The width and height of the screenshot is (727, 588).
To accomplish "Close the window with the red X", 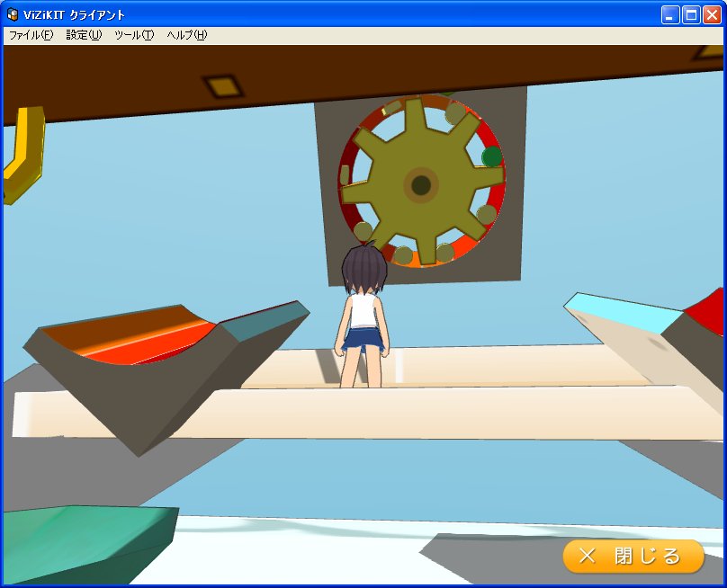I will pos(712,14).
